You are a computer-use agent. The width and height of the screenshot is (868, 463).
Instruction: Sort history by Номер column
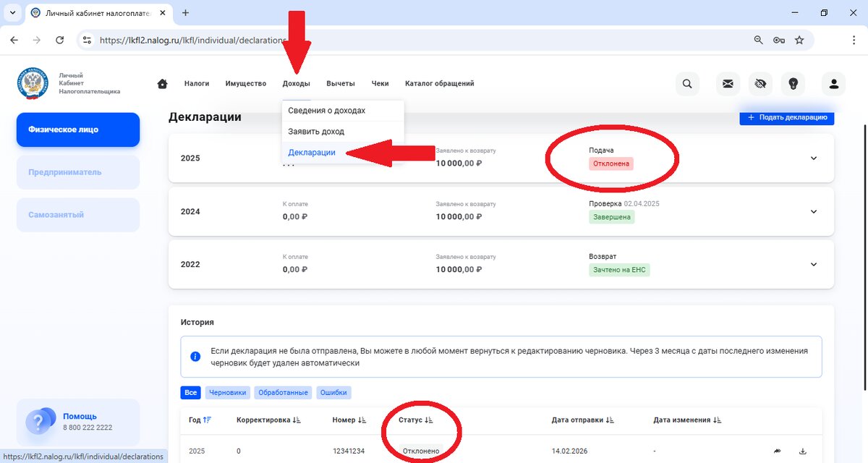point(349,420)
